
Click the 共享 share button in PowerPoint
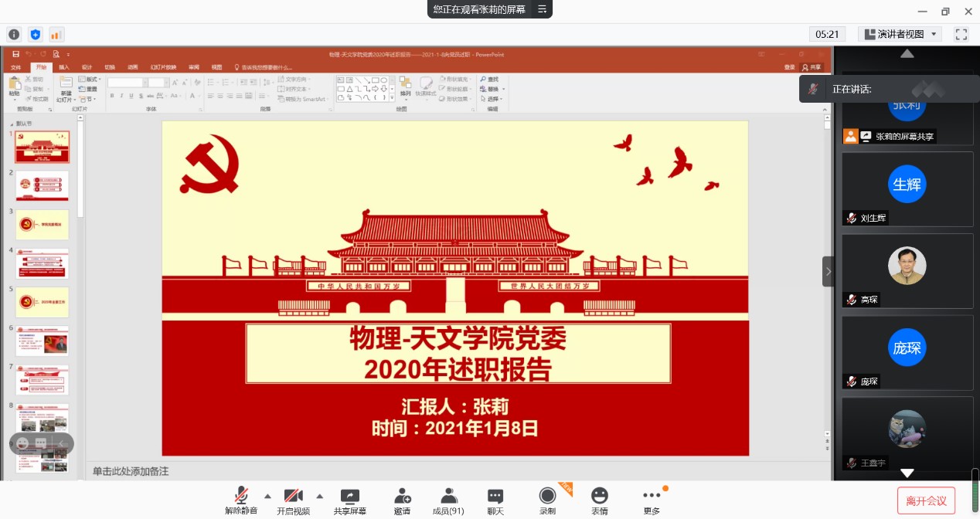click(x=811, y=68)
